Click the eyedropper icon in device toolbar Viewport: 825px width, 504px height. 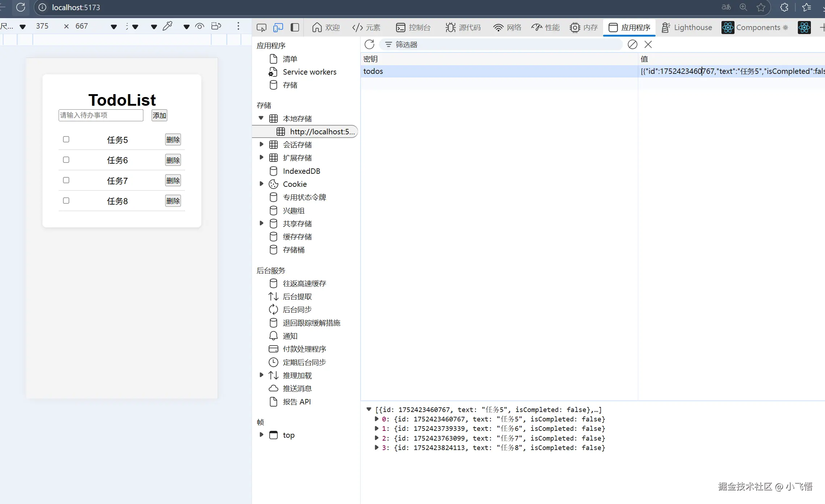pyautogui.click(x=168, y=26)
